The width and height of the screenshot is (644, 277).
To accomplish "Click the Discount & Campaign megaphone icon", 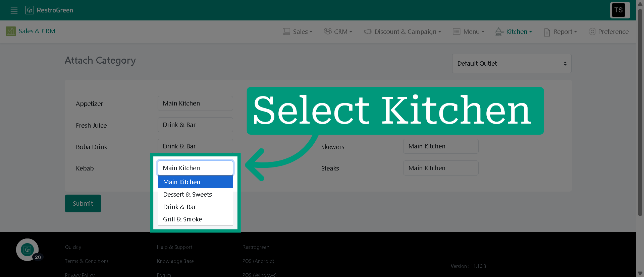I will (368, 31).
